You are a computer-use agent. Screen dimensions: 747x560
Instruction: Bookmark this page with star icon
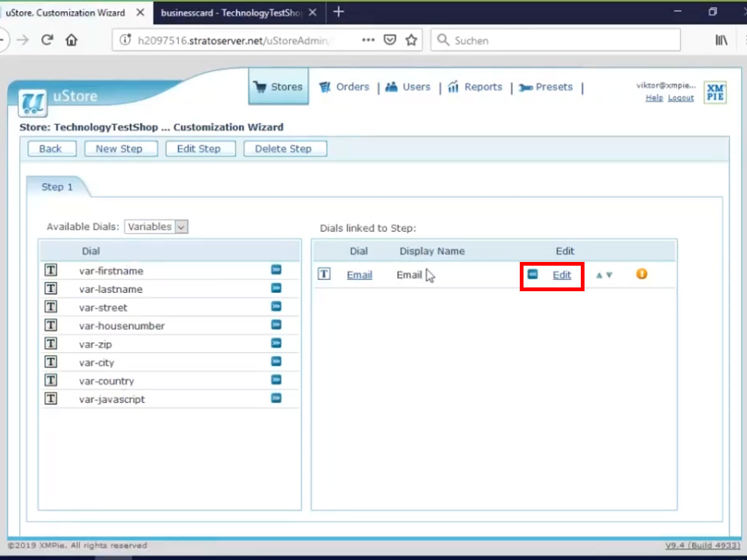click(411, 40)
